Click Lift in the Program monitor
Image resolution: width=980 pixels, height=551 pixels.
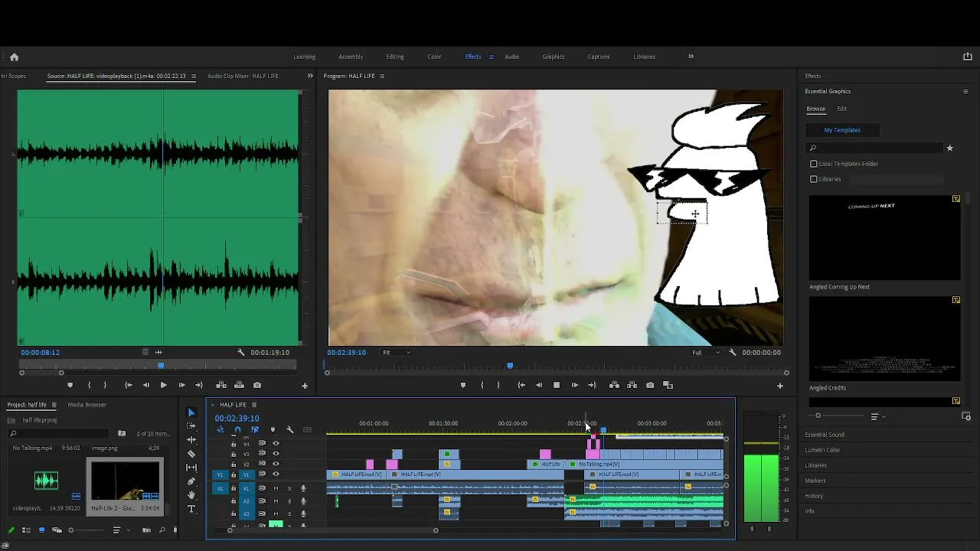coord(614,385)
